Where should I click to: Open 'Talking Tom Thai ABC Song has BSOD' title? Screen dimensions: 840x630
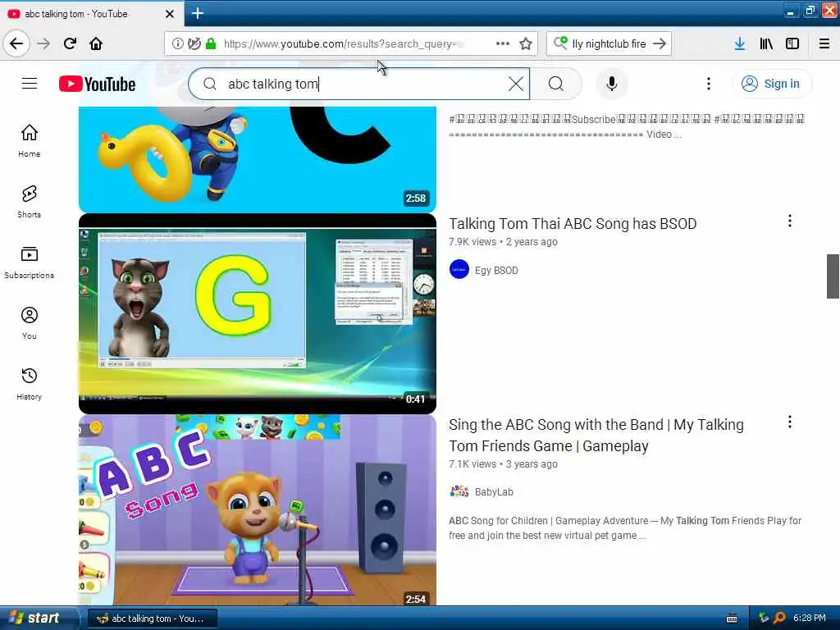point(573,223)
